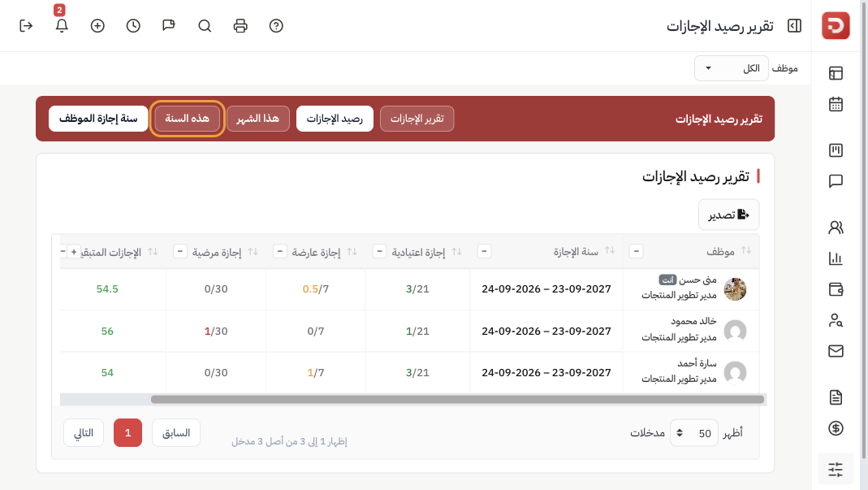
Task: Open the search magnifier icon
Action: [x=205, y=26]
